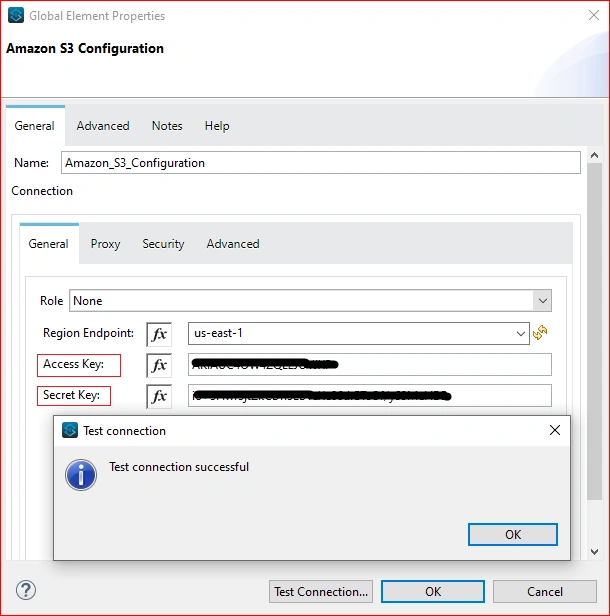This screenshot has height=616, width=610.
Task: Open the Connection Advanced tab
Action: tap(233, 244)
